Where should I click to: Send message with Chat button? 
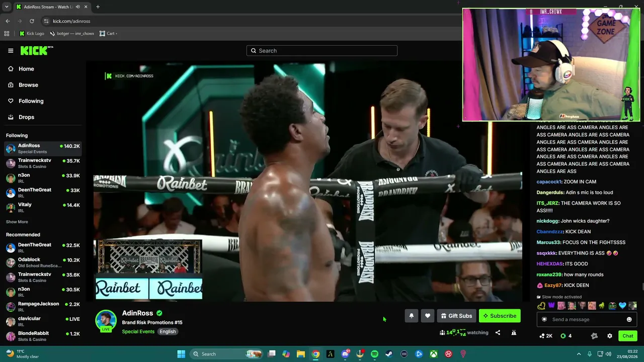628,336
